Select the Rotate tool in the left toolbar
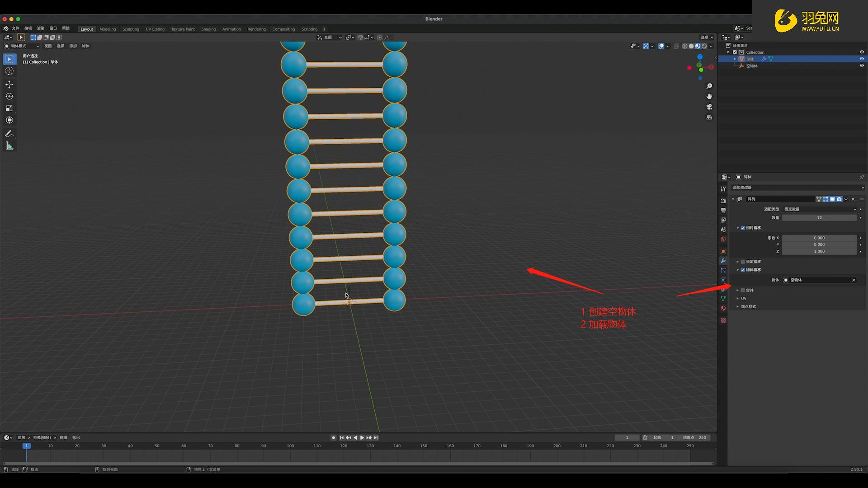This screenshot has width=868, height=488. [x=9, y=95]
